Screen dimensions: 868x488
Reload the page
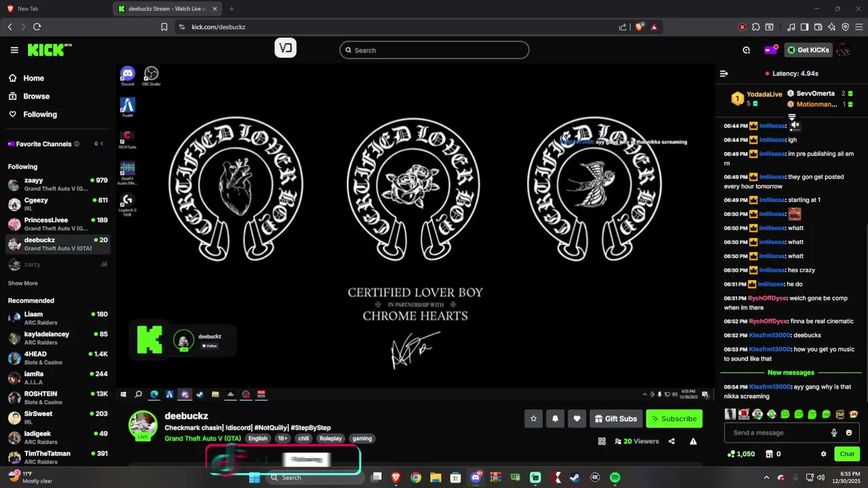click(x=37, y=27)
